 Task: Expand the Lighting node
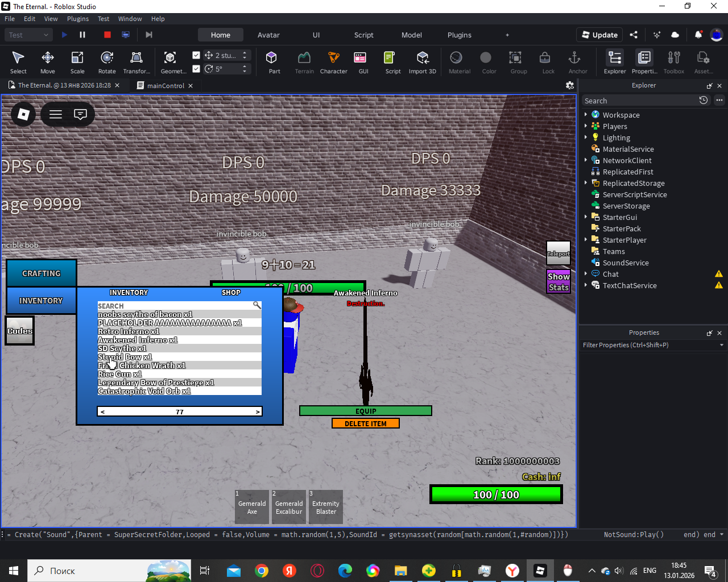click(586, 137)
